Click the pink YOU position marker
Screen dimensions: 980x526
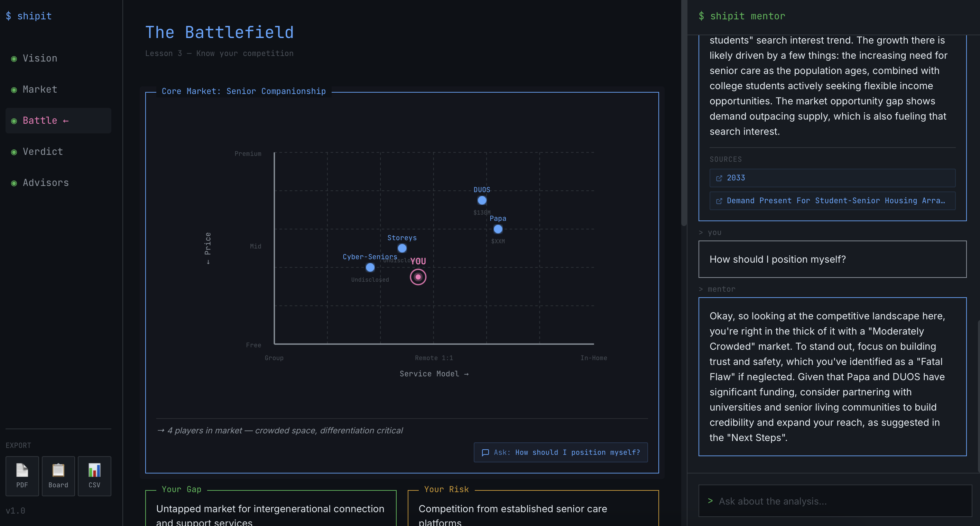[x=418, y=277]
